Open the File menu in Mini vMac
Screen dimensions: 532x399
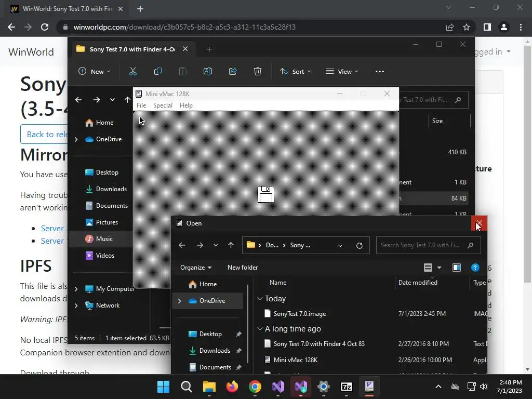(x=141, y=105)
